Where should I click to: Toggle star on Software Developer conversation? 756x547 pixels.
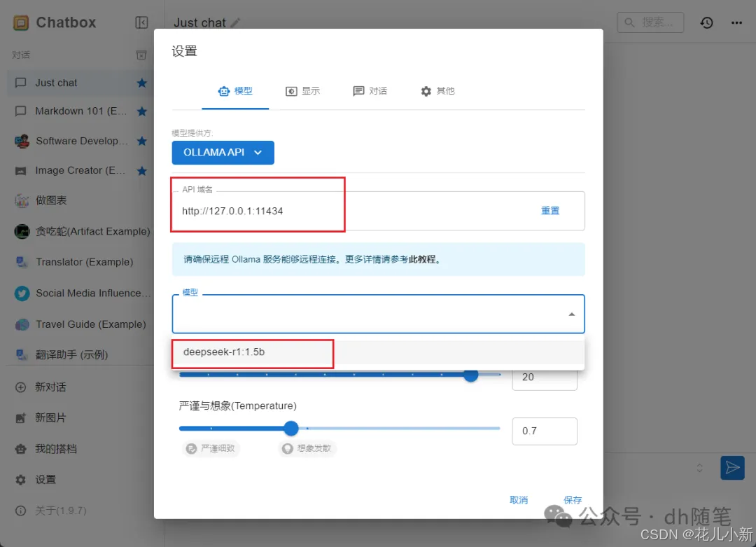[141, 141]
